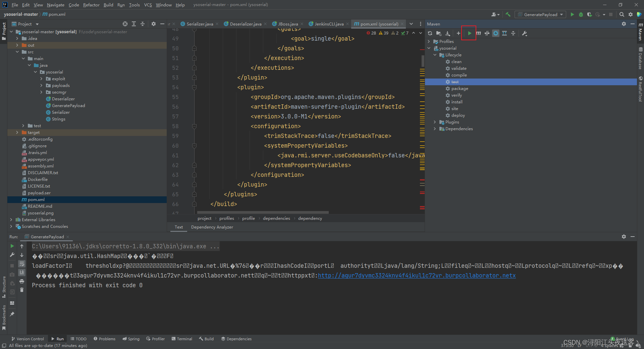644x349 pixels.
Task: Toggle Skip Tests mode in Maven panel
Action: pyautogui.click(x=487, y=33)
